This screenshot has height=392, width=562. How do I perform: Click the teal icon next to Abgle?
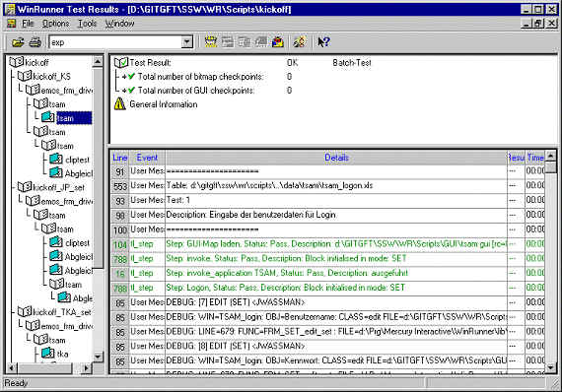pyautogui.click(x=64, y=297)
